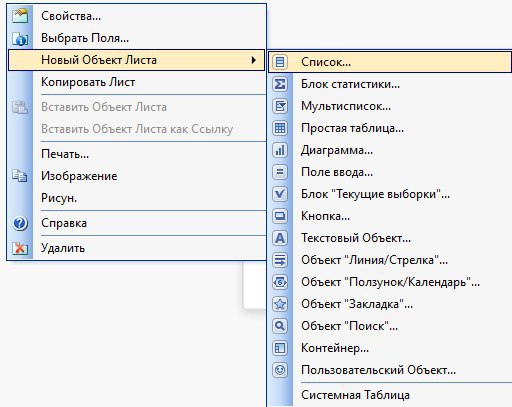Choose Поле ввода... option
This screenshot has width=512, height=407.
[390, 172]
